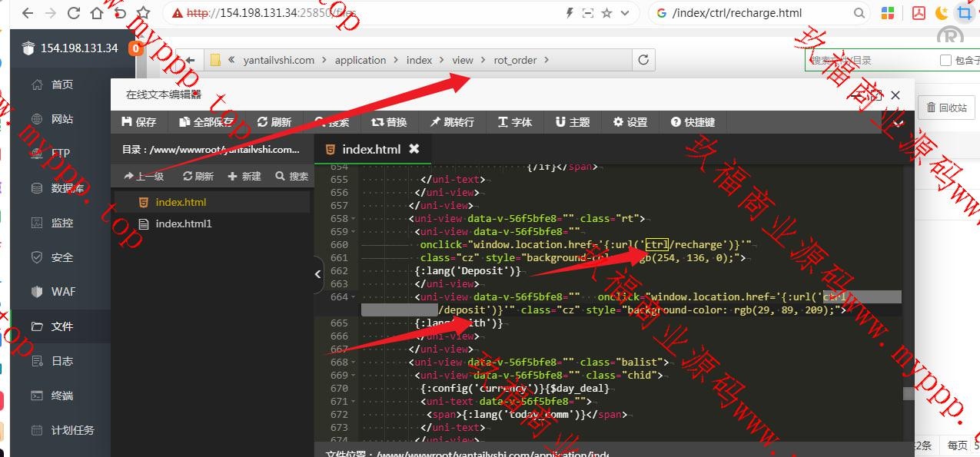
Task: Open the Files section in sidebar
Action: click(x=62, y=326)
